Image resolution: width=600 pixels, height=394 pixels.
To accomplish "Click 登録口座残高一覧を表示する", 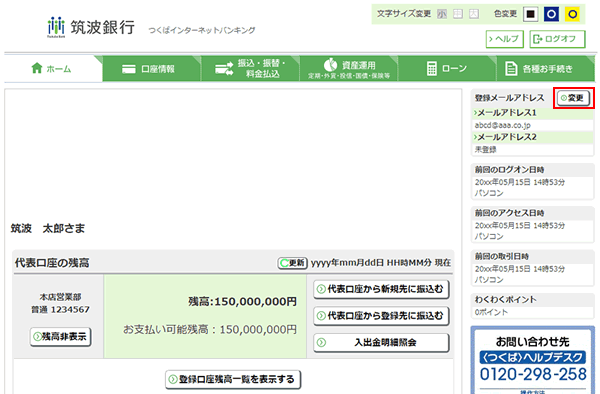I will [233, 379].
